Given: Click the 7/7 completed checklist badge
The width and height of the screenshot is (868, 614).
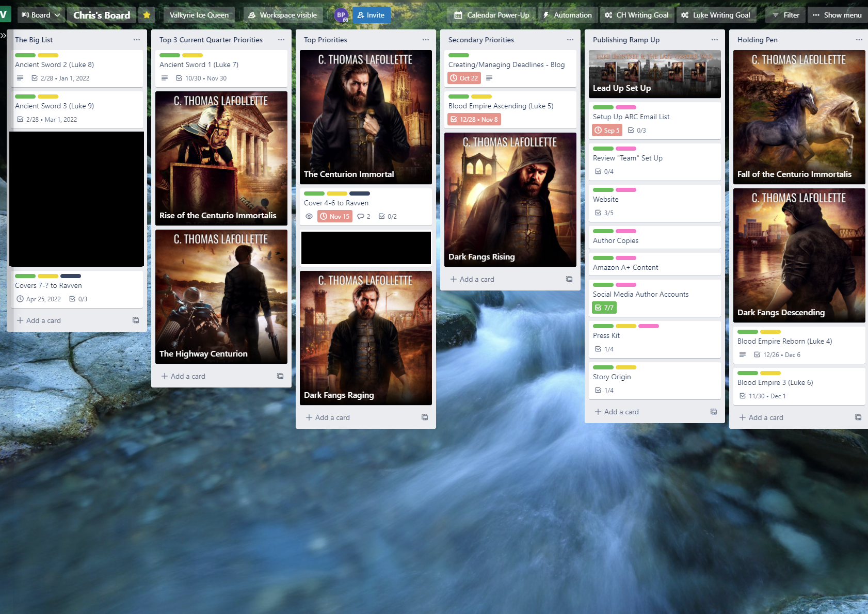Looking at the screenshot, I should (x=604, y=308).
